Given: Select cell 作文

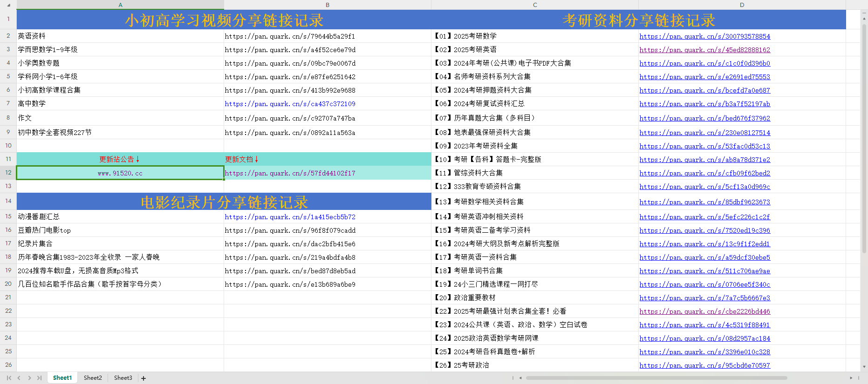Looking at the screenshot, I should pyautogui.click(x=120, y=118).
